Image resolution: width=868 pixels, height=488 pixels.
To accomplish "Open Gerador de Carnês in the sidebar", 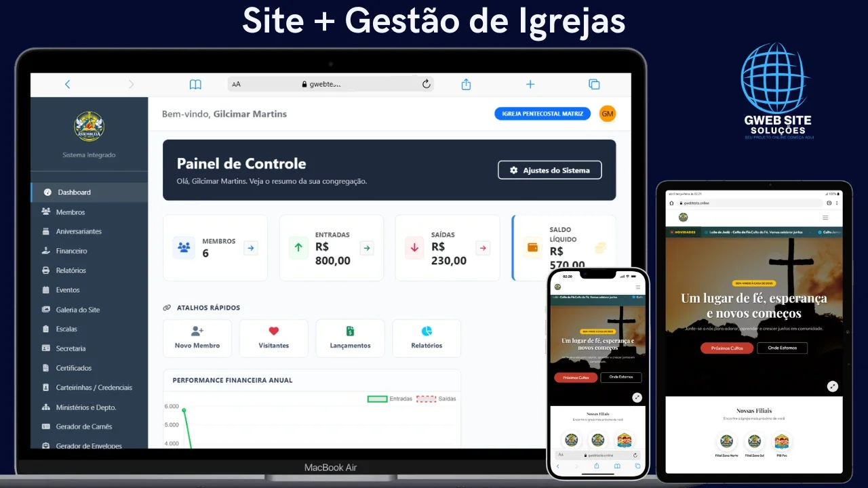I will click(90, 426).
